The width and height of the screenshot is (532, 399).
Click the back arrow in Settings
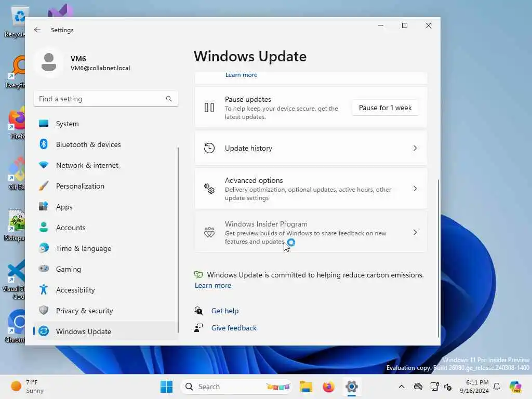tap(37, 30)
